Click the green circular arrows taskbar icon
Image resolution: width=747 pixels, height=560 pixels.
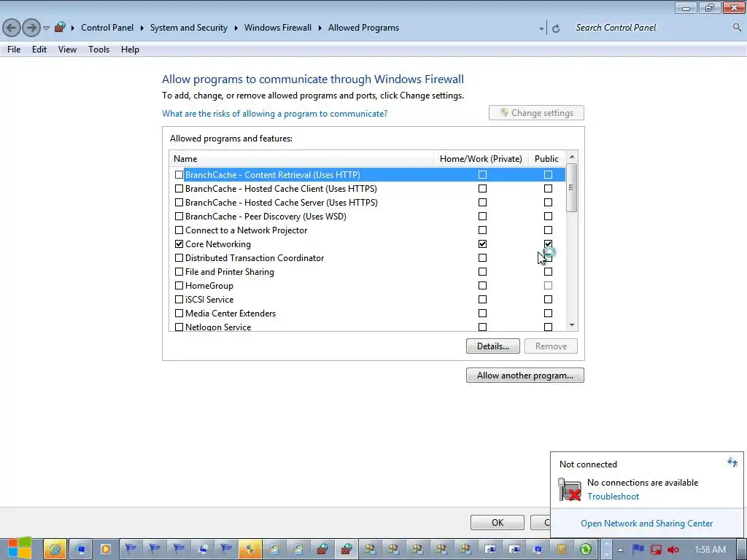tap(586, 549)
